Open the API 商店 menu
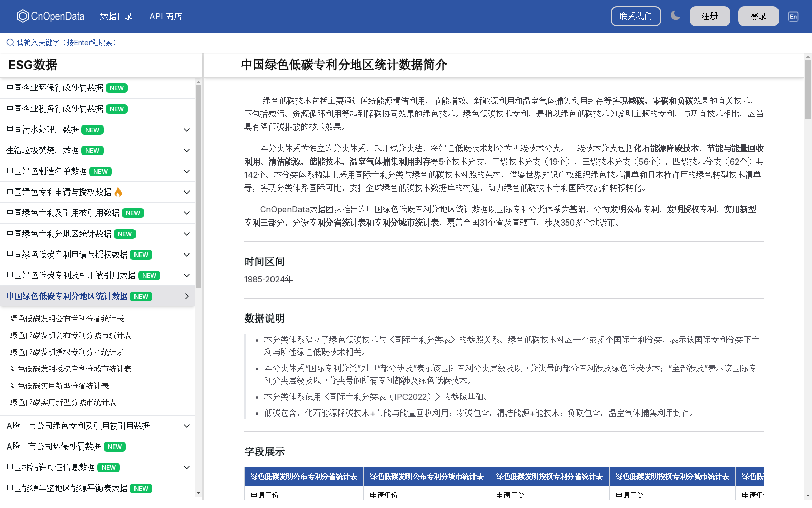812x508 pixels. pyautogui.click(x=165, y=16)
